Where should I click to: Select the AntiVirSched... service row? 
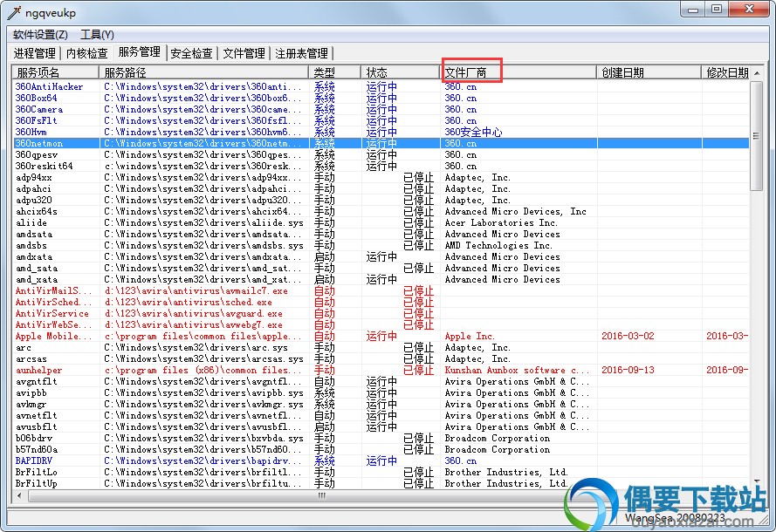tap(381, 302)
